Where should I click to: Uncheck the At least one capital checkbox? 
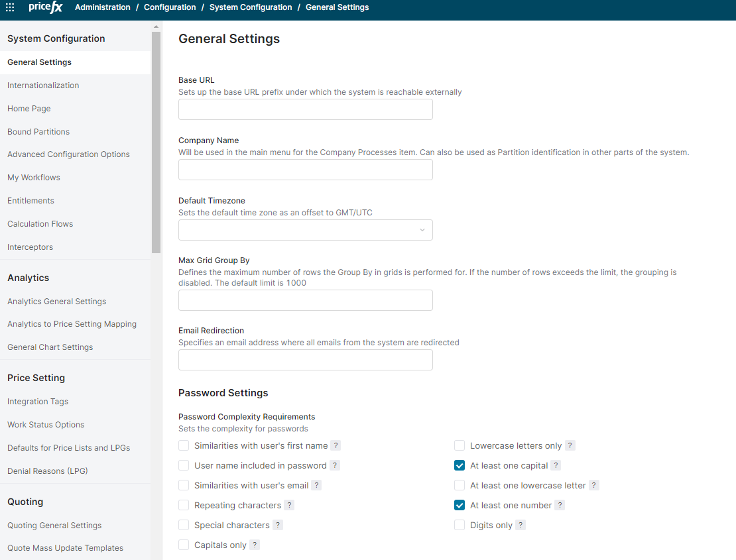pyautogui.click(x=460, y=466)
